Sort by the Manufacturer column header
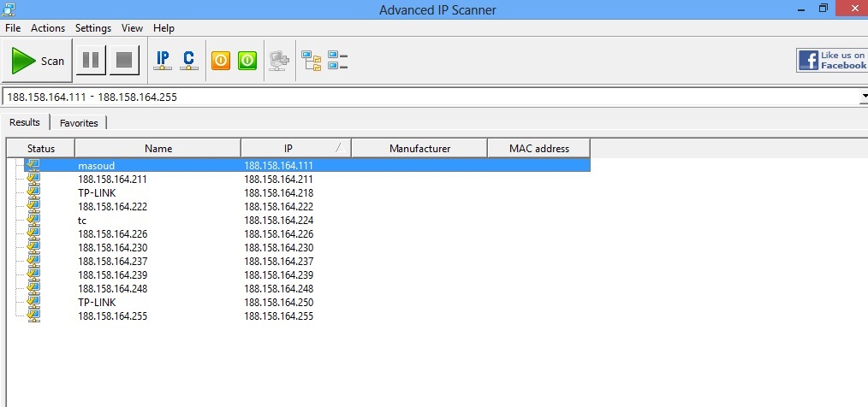 tap(419, 148)
